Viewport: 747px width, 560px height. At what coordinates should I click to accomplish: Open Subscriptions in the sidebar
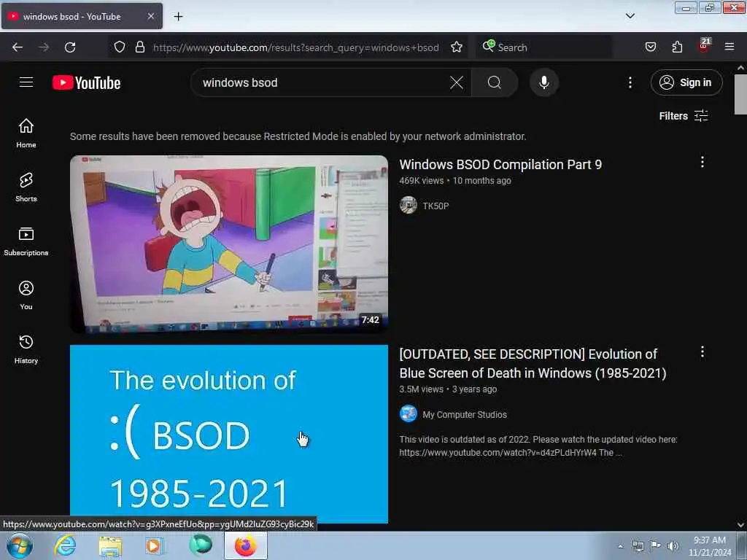26,241
